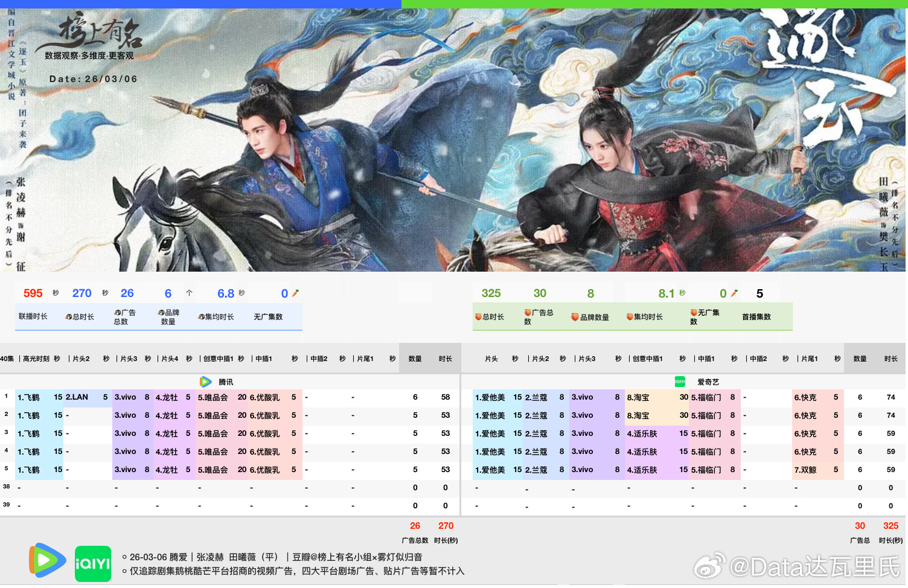
Task: Click the red 595 joint-broadcast duration value
Action: [x=33, y=293]
